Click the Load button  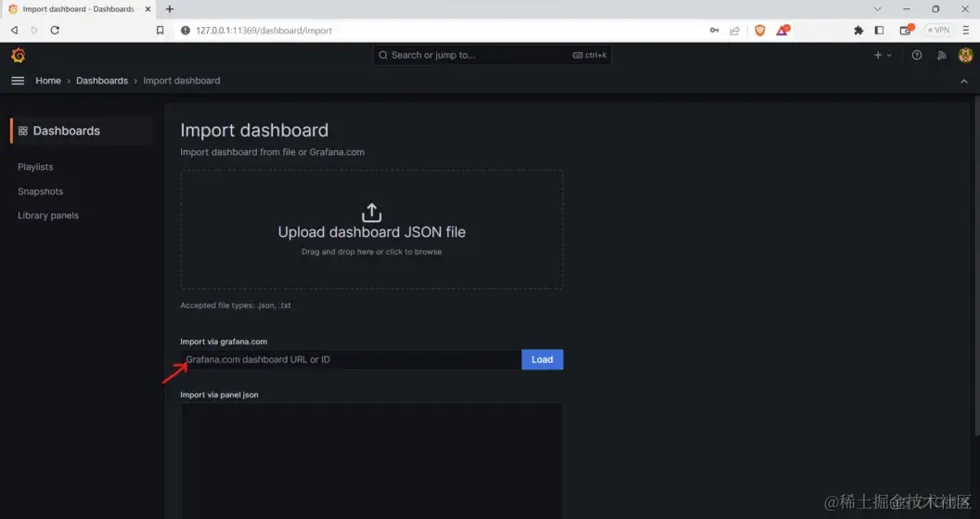pyautogui.click(x=542, y=359)
